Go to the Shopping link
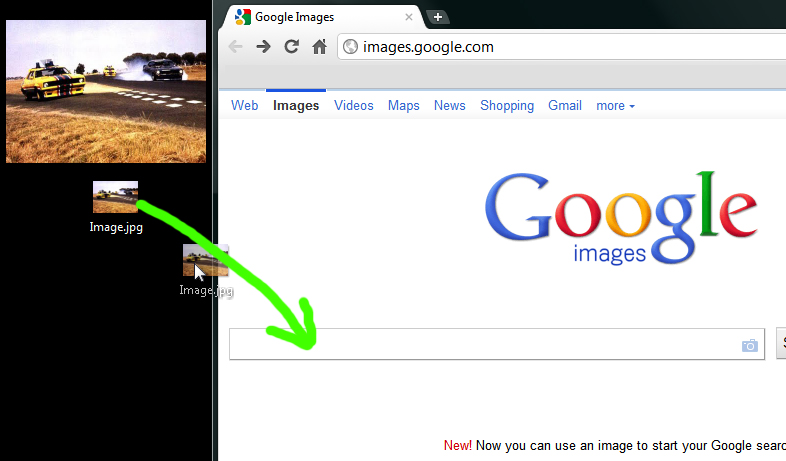Image resolution: width=786 pixels, height=461 pixels. click(x=507, y=106)
